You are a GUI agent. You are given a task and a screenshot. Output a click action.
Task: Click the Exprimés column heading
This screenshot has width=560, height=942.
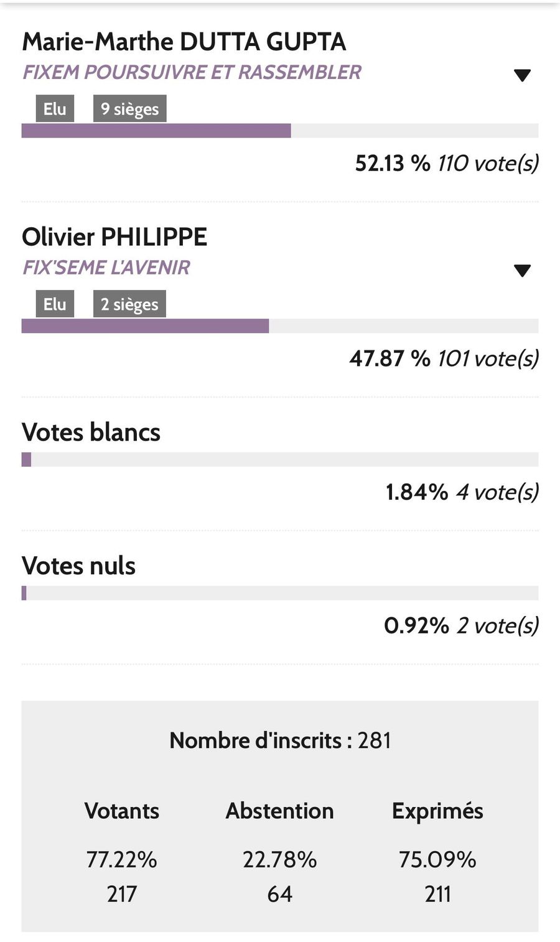(x=437, y=811)
